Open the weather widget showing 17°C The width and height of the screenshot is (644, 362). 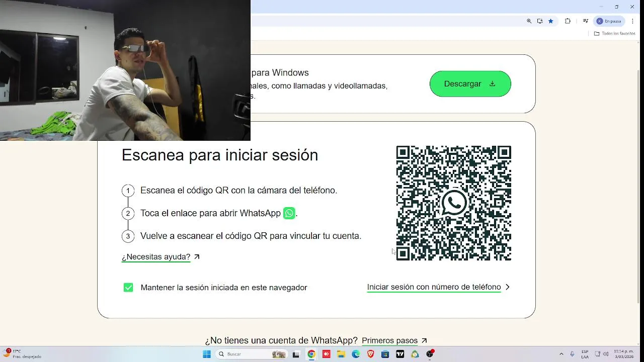[x=23, y=354]
